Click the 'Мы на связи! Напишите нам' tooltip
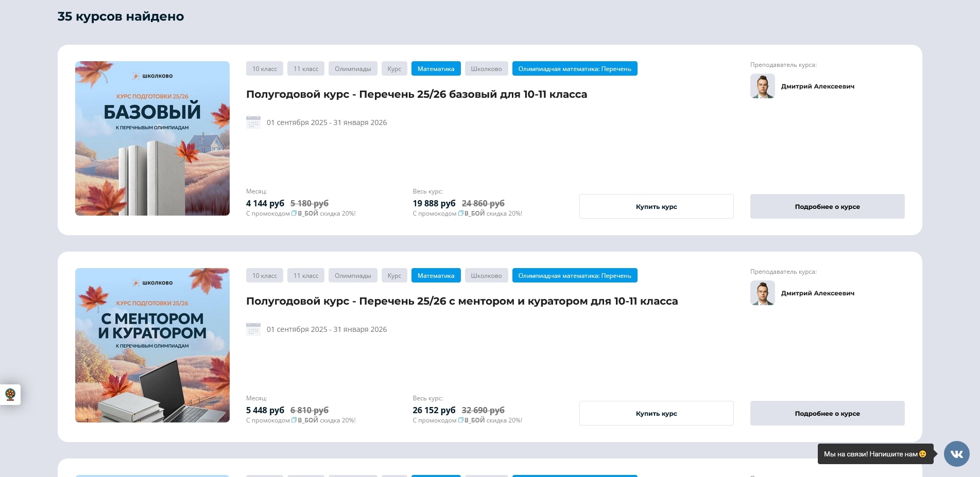This screenshot has width=980, height=477. coord(874,454)
